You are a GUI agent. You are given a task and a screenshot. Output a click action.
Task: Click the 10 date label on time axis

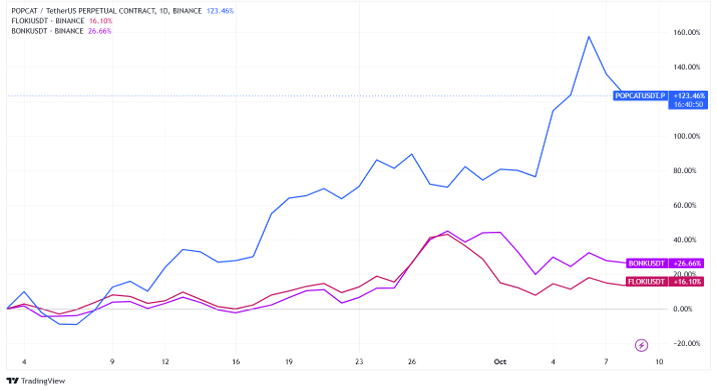[x=659, y=362]
